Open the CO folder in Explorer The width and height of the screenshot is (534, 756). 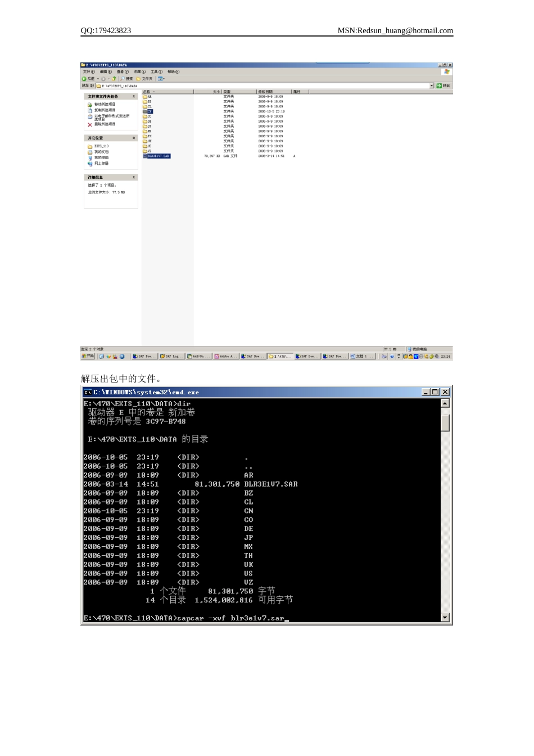(147, 116)
